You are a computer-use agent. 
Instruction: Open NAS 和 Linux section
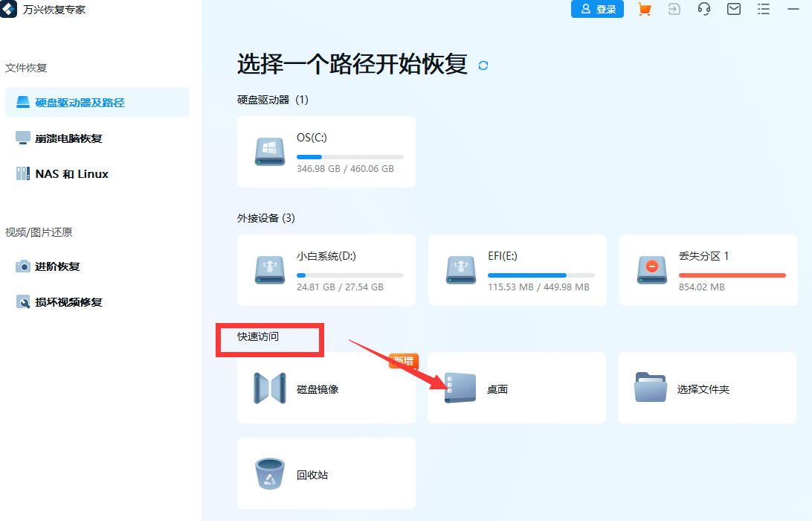[x=71, y=173]
